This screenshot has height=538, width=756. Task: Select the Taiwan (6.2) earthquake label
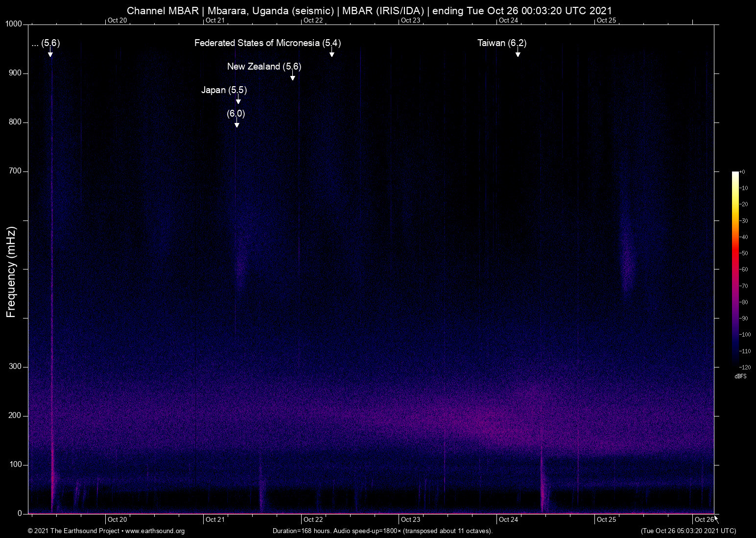[x=501, y=43]
